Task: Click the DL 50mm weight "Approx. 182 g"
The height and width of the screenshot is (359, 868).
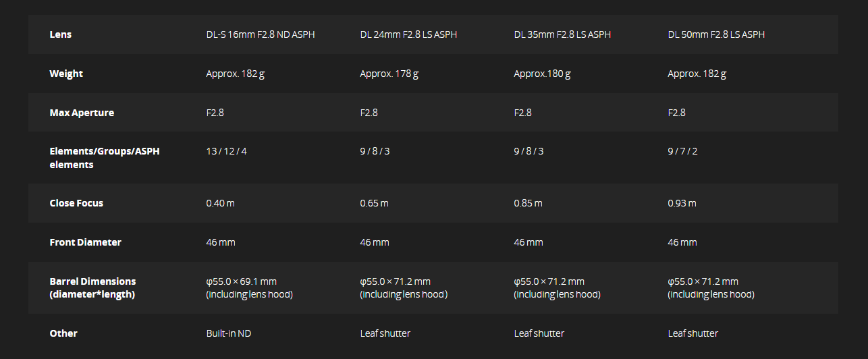Action: 697,74
